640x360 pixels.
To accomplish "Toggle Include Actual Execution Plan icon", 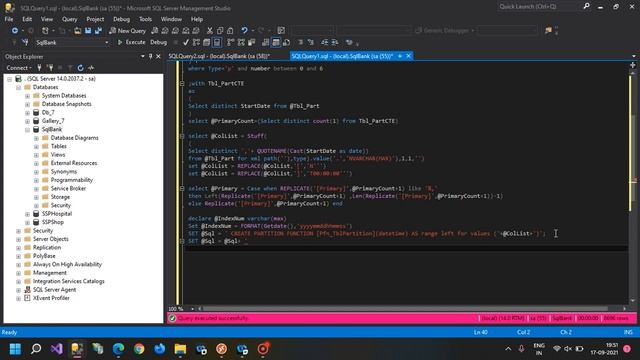I will click(231, 42).
